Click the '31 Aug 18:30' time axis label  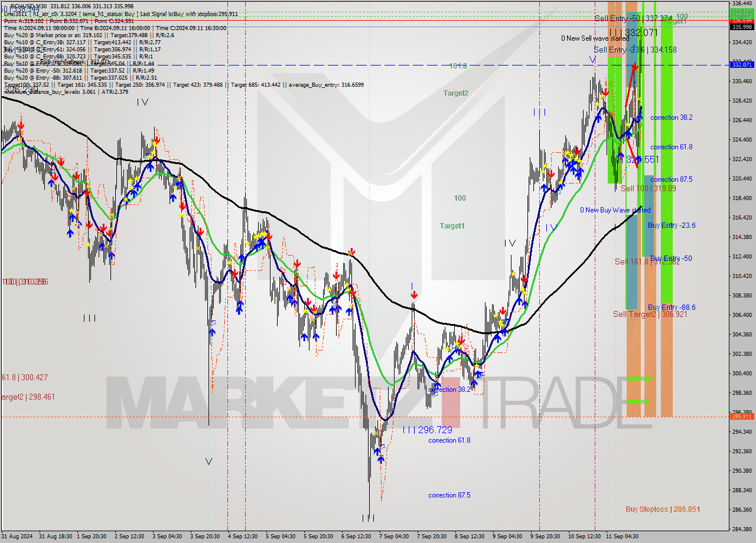pyautogui.click(x=56, y=537)
